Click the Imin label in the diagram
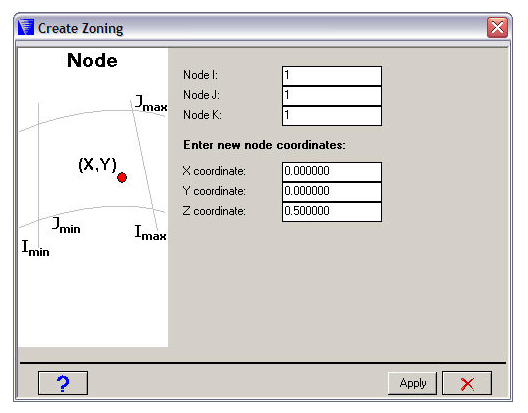The width and height of the screenshot is (528, 413). pos(36,248)
